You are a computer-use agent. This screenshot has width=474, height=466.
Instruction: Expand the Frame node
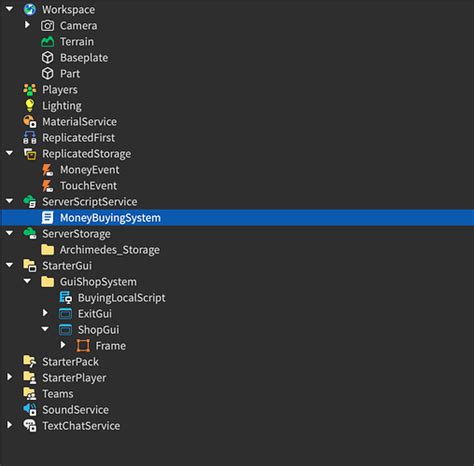pyautogui.click(x=63, y=345)
